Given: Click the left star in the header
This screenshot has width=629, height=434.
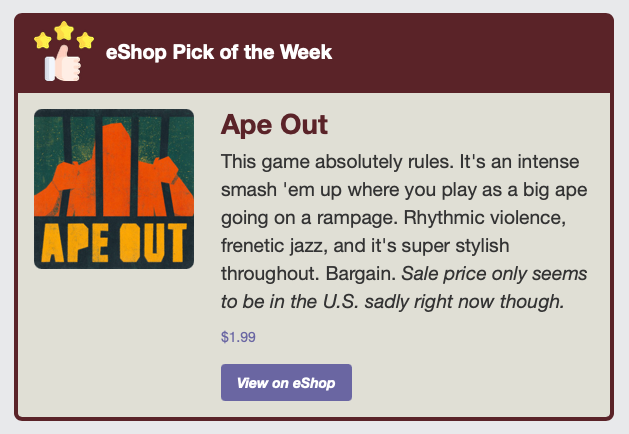Looking at the screenshot, I should pos(42,41).
